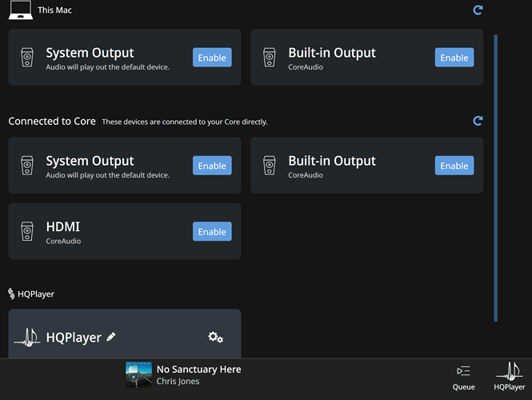Enable Built-in Output connected to Core
532x400 pixels.
click(454, 166)
